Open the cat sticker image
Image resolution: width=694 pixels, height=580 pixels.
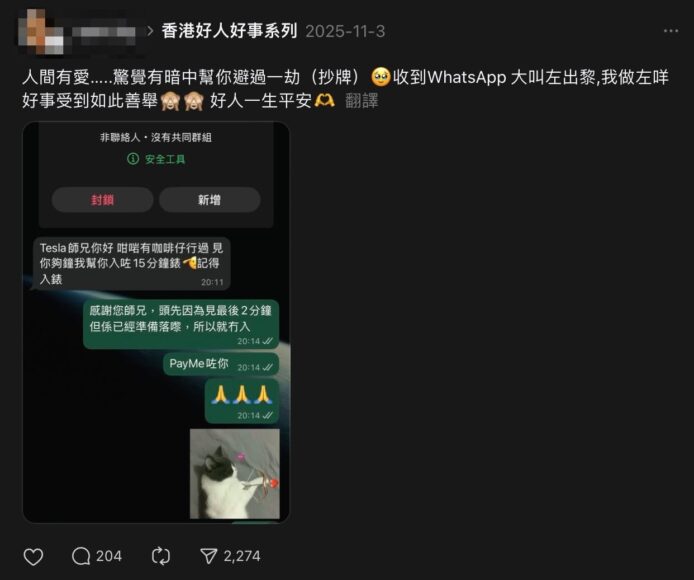(x=235, y=473)
